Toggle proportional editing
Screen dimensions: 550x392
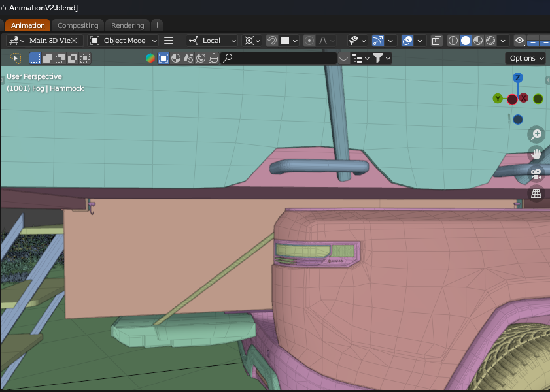click(x=309, y=41)
